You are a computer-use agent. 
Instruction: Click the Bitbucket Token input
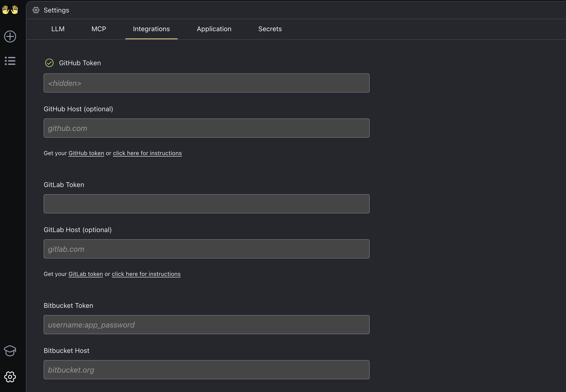pos(206,324)
